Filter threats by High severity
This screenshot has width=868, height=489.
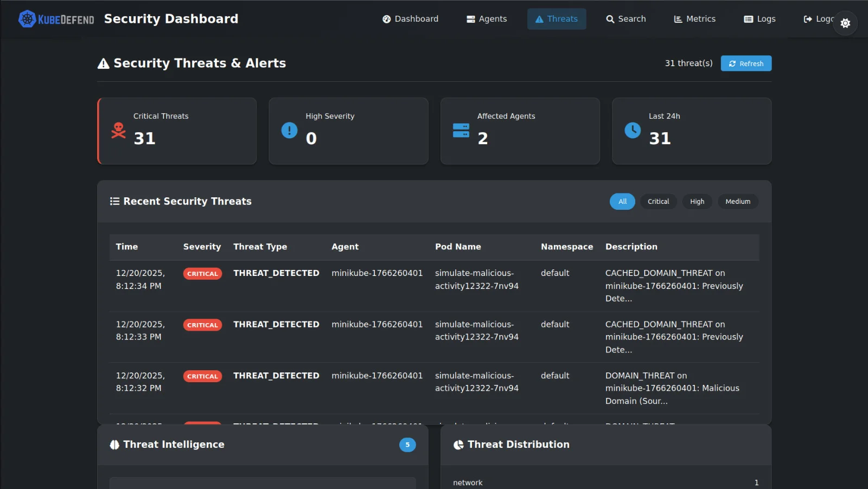click(697, 202)
